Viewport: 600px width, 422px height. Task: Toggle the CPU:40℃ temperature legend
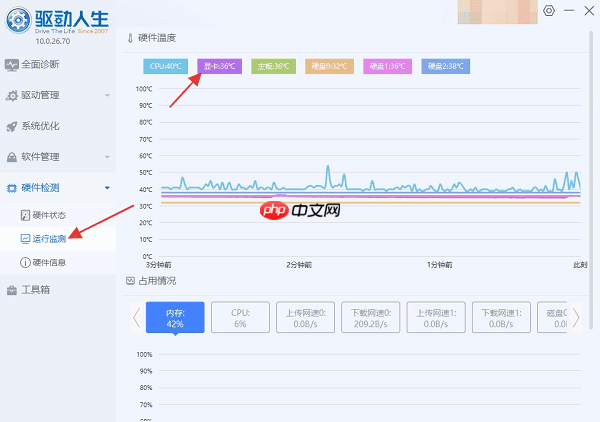click(x=167, y=66)
